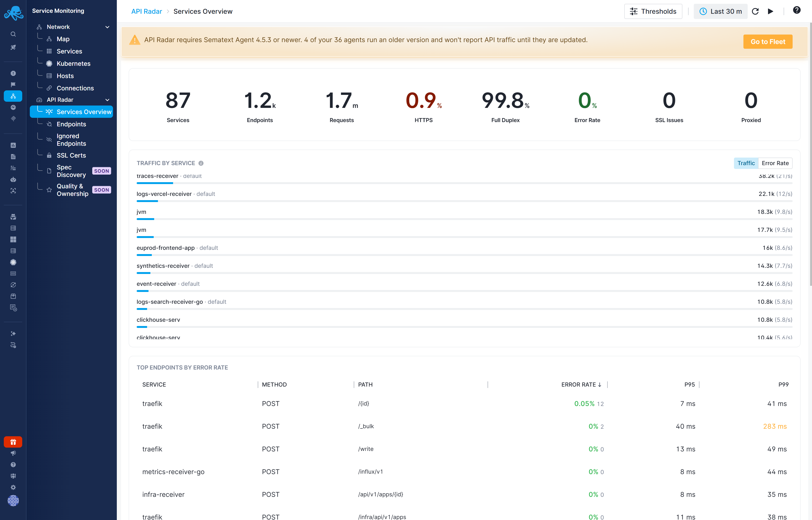This screenshot has height=520, width=812.
Task: Go to Endpoints under API Radar
Action: (x=72, y=124)
